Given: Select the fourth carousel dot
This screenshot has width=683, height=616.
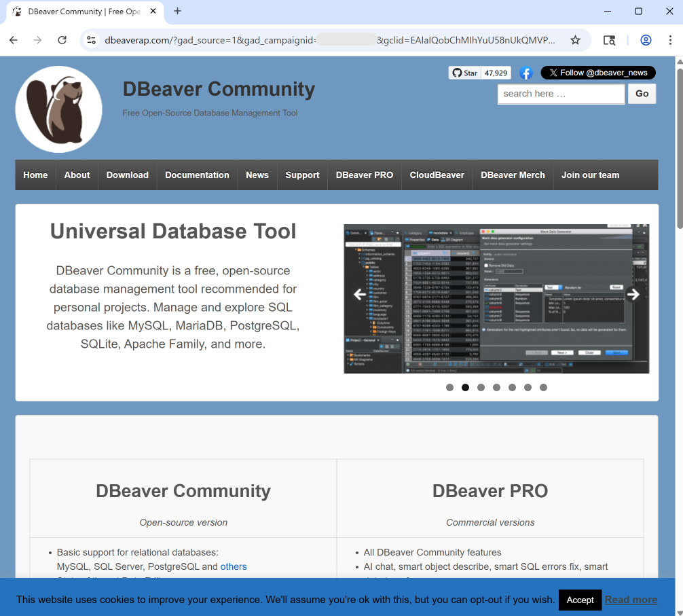Looking at the screenshot, I should [x=496, y=387].
